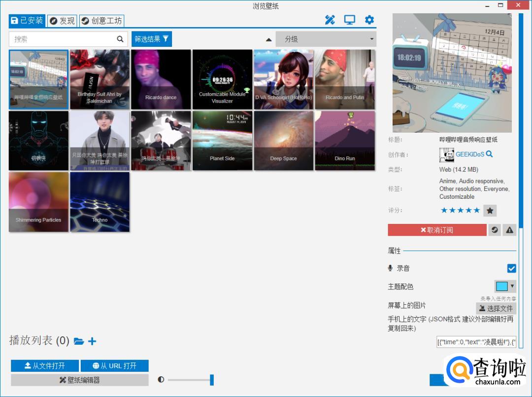Open the settings gear icon
Screen dimensions: 532x397
click(x=369, y=20)
